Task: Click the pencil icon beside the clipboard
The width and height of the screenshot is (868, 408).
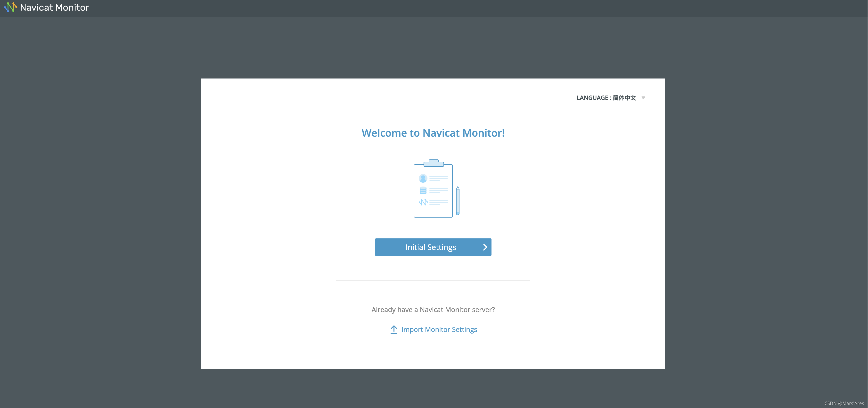Action: point(458,201)
